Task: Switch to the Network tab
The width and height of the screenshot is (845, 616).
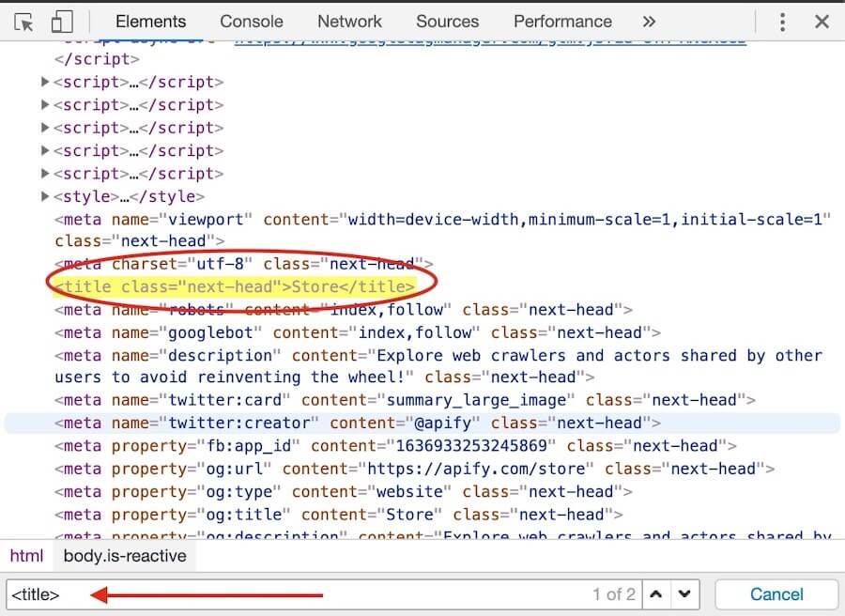Action: (349, 22)
